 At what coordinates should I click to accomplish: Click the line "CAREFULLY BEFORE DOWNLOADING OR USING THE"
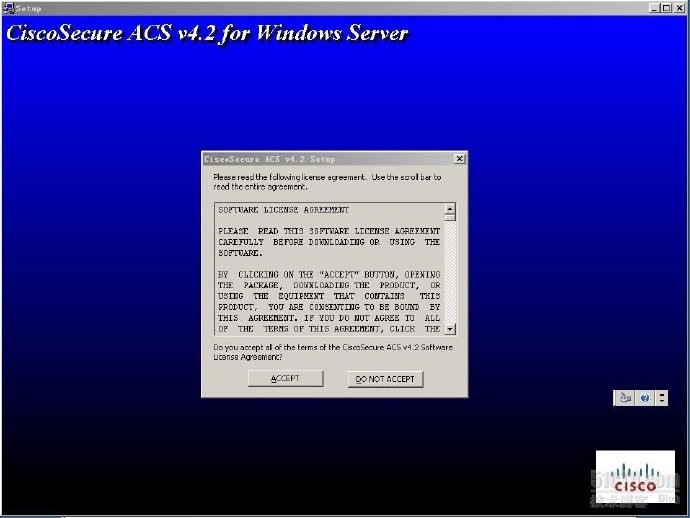[x=329, y=242]
